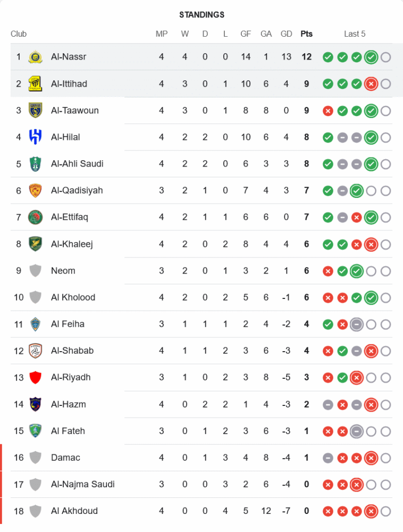Click the Al-Hilal blue crest icon
The height and width of the screenshot is (532, 403).
(35, 137)
